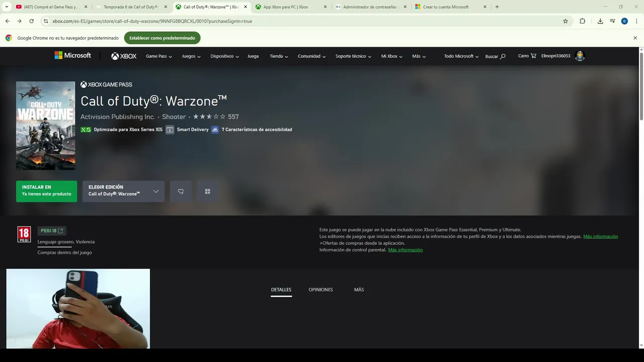Switch to App Xbox para PC tab
This screenshot has height=362, width=644.
coord(291,7)
